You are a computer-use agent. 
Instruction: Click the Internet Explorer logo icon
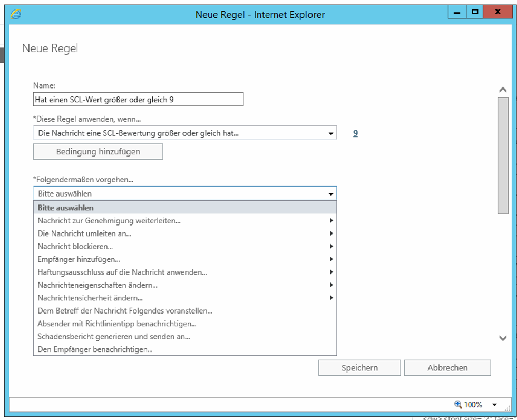click(x=16, y=14)
